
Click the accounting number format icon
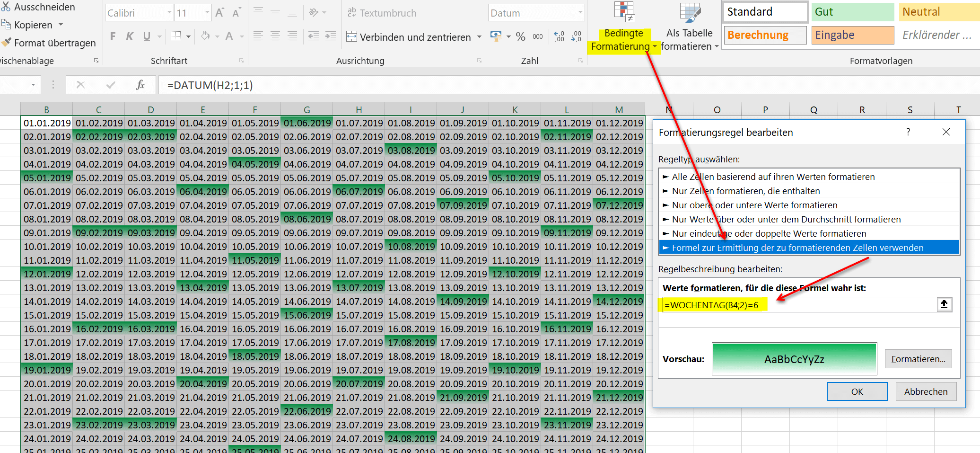click(x=496, y=36)
